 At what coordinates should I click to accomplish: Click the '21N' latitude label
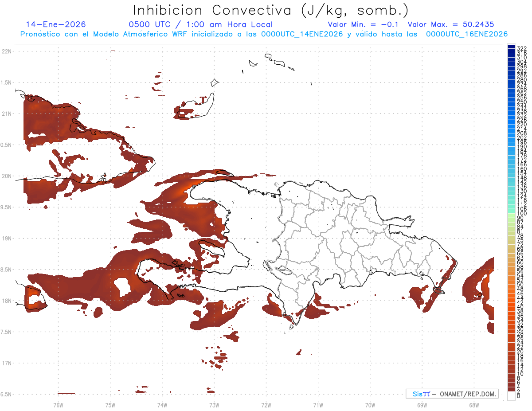[6, 114]
